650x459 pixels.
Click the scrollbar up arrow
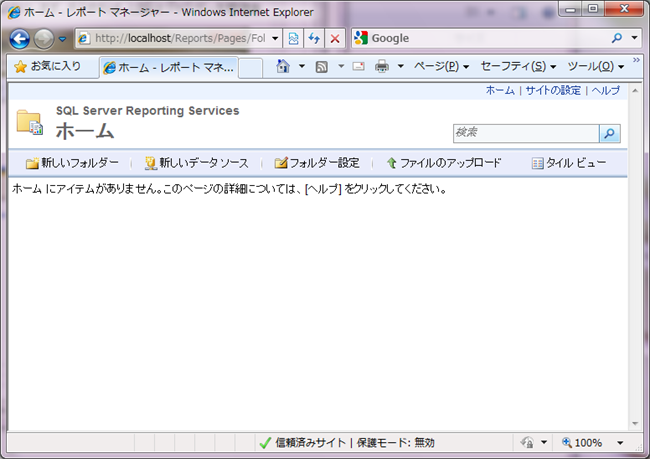[x=635, y=90]
